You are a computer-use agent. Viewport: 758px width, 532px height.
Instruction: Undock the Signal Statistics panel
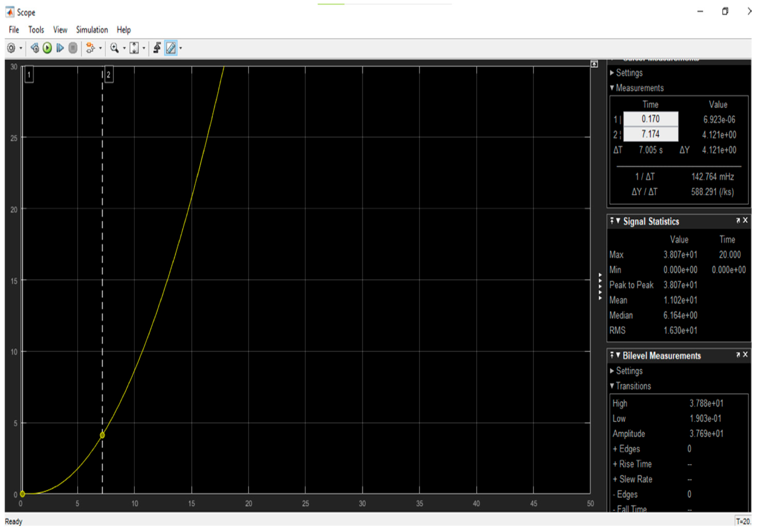(738, 221)
